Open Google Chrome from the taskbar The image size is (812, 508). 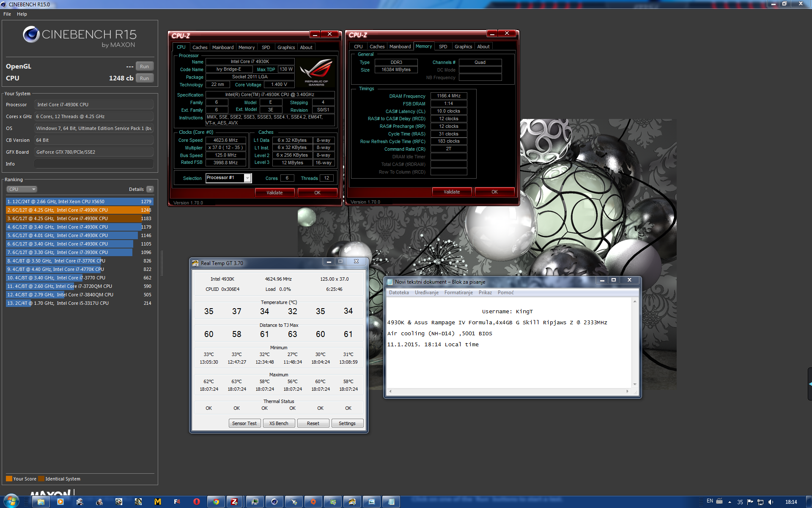(216, 502)
